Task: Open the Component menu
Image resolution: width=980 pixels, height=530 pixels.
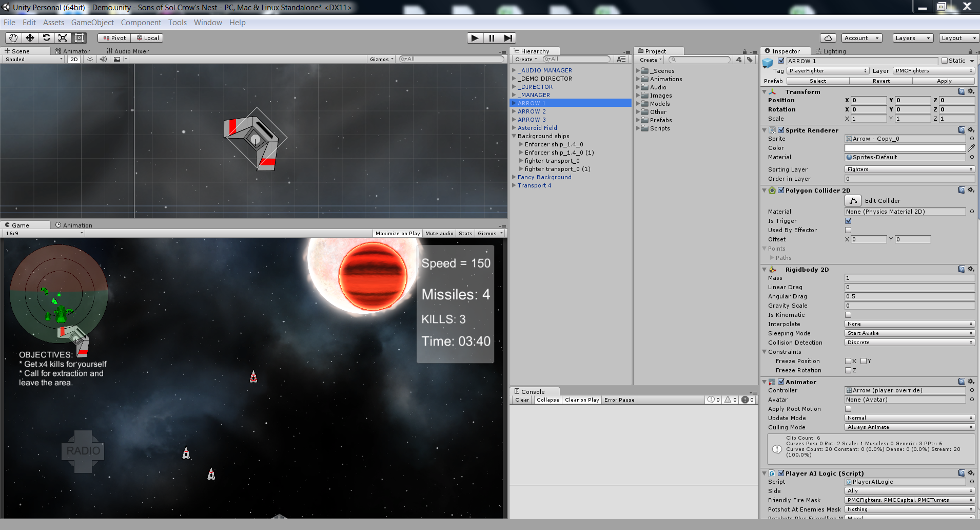Action: point(141,23)
